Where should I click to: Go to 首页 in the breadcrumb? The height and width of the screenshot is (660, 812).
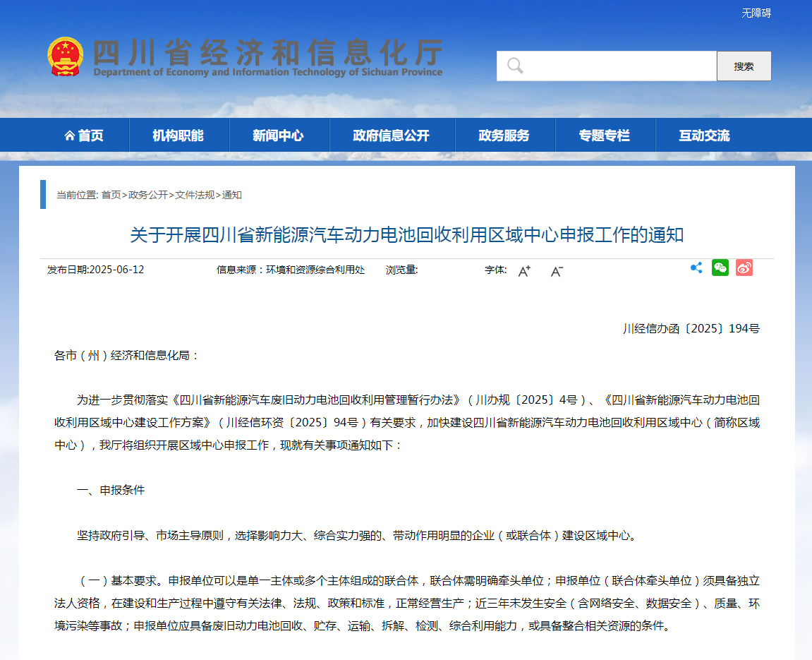click(111, 195)
